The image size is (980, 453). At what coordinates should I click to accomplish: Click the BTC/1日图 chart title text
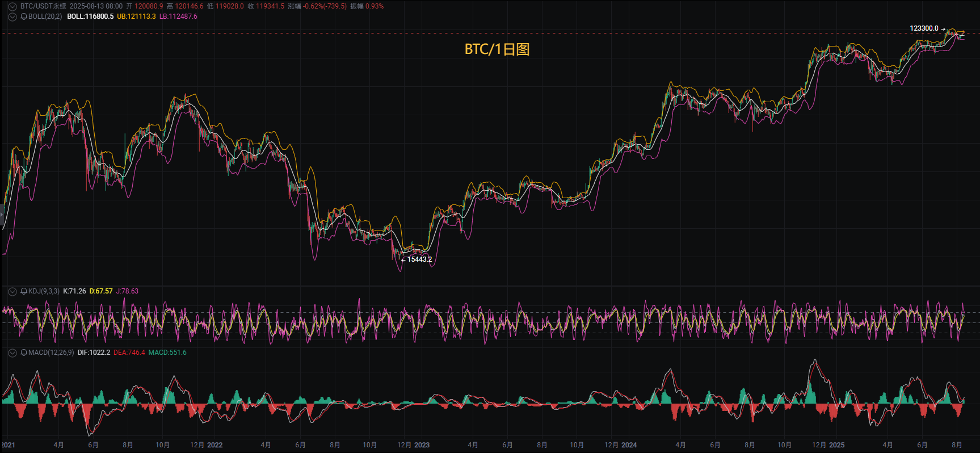point(497,49)
